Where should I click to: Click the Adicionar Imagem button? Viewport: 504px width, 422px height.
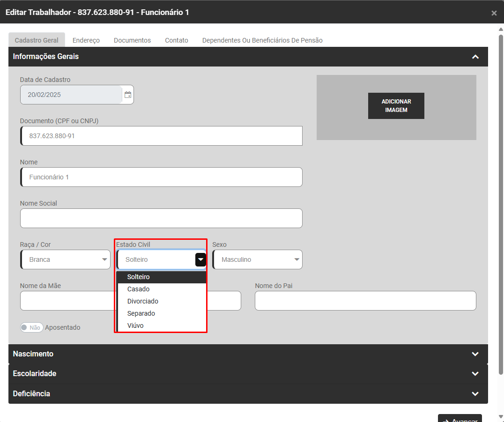(396, 106)
